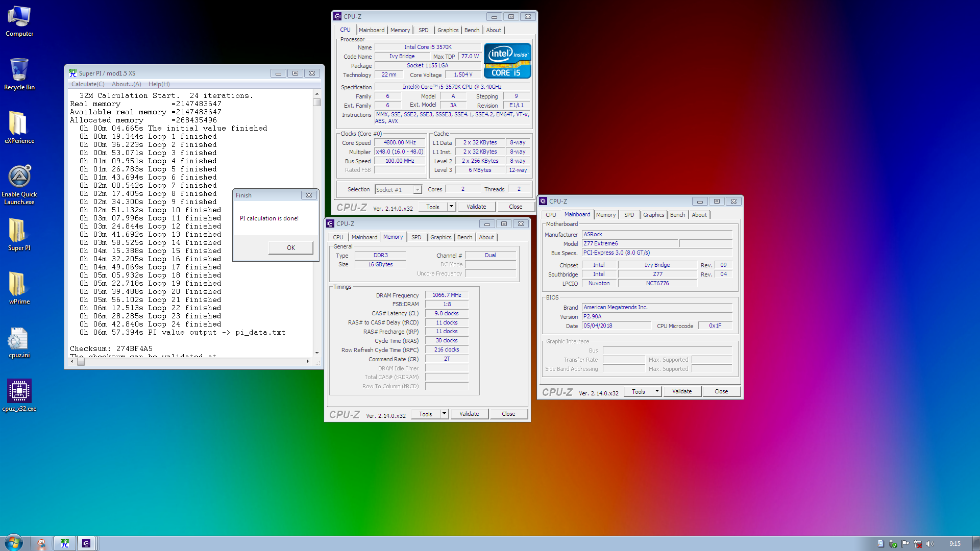Open the About menu in Super PI
Viewport: 980px width, 551px height.
[126, 84]
